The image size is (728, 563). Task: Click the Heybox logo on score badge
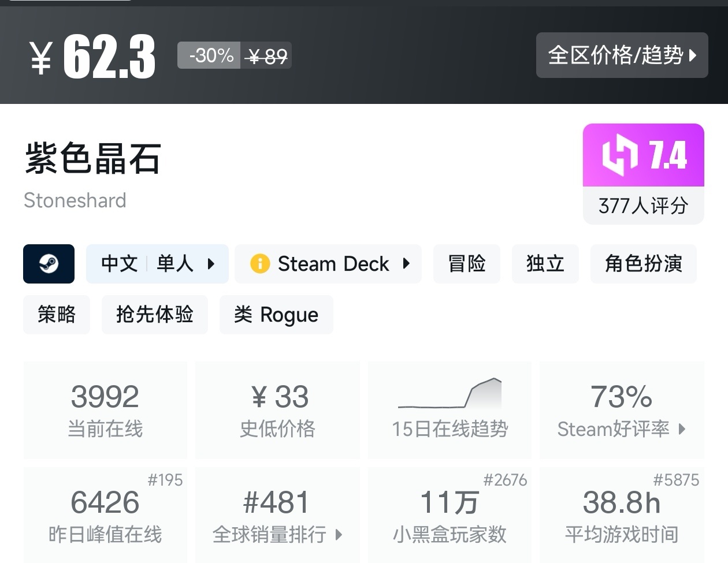point(619,155)
